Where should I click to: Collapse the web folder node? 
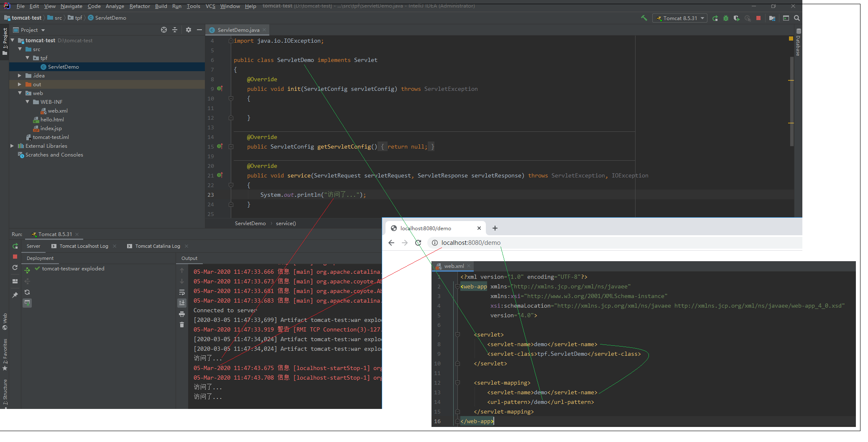(x=20, y=93)
